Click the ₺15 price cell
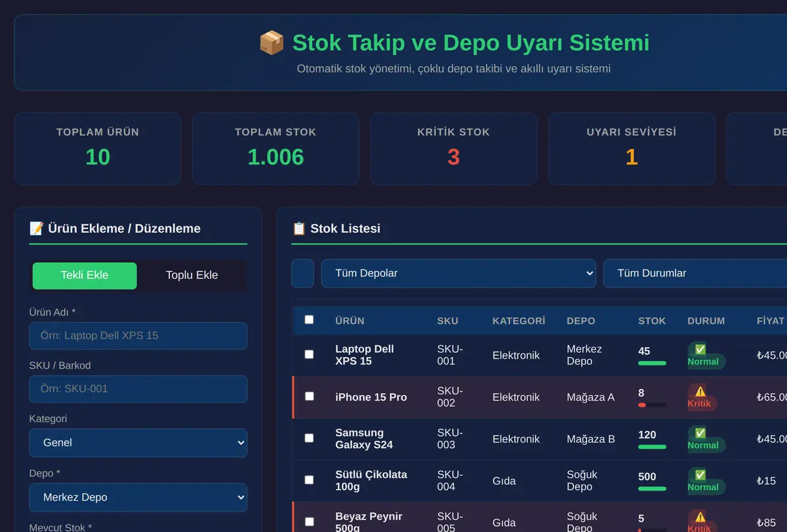Image resolution: width=787 pixels, height=532 pixels. (766, 481)
